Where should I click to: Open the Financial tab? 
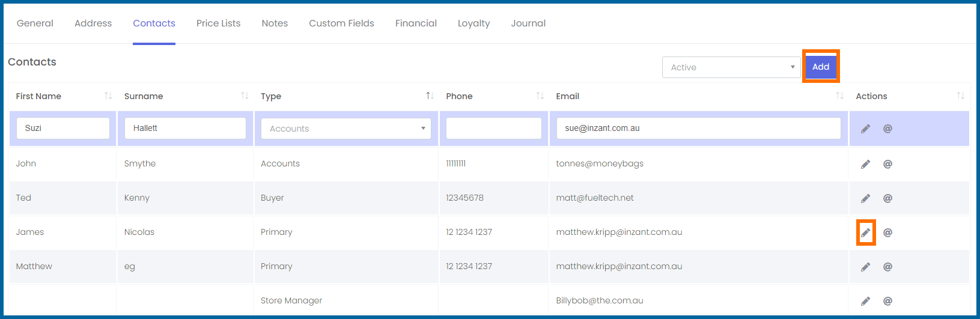coord(416,23)
